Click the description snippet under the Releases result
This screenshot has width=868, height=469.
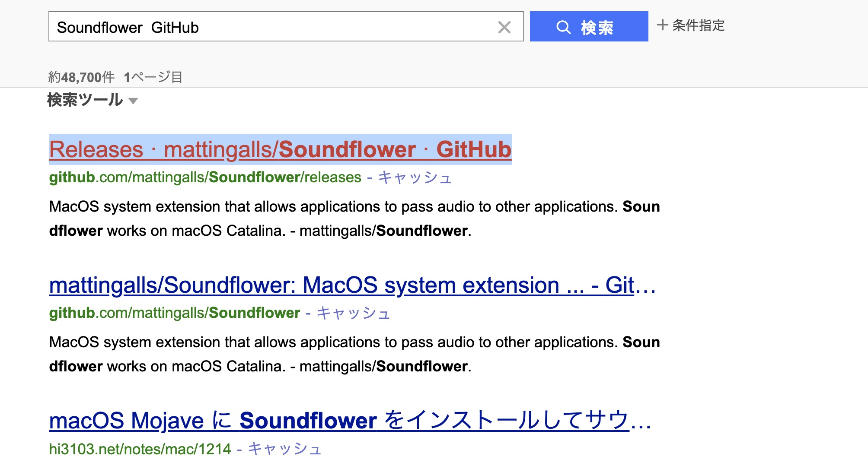pos(354,219)
